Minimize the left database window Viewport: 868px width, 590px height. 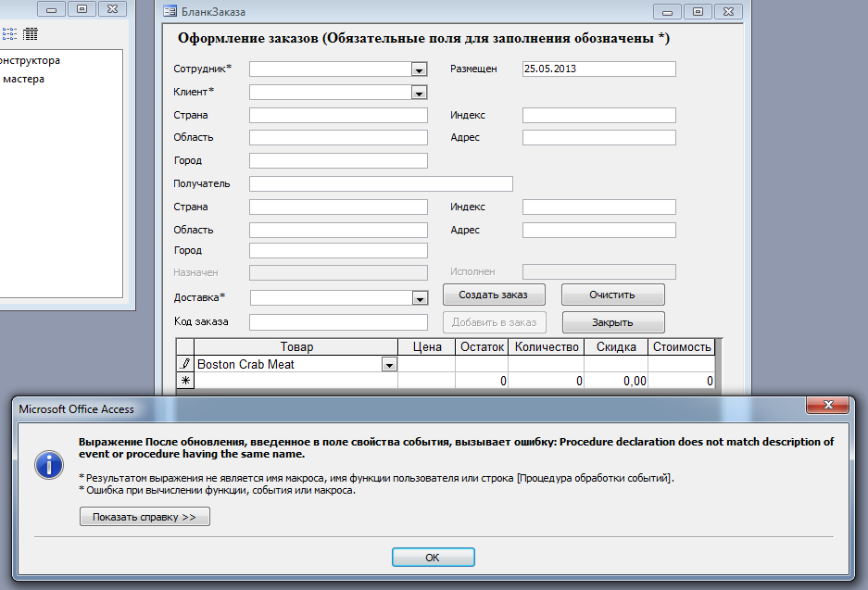[52, 9]
